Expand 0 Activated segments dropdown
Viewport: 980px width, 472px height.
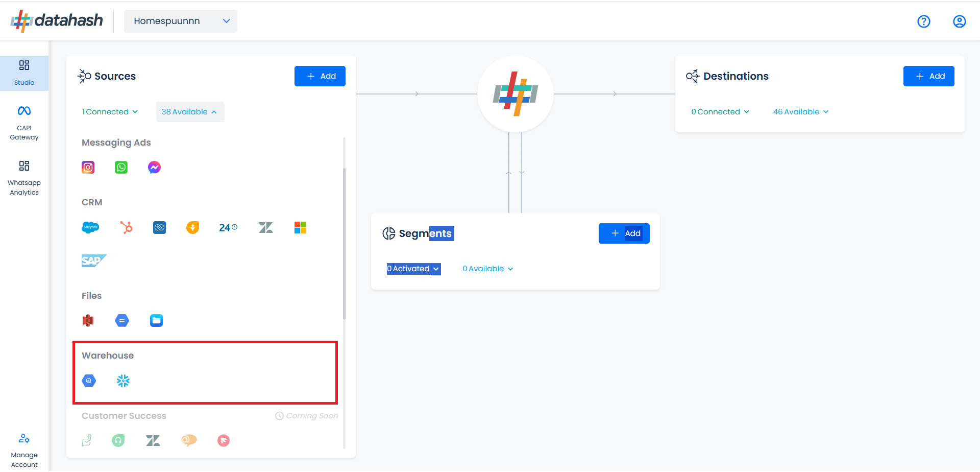click(x=413, y=269)
